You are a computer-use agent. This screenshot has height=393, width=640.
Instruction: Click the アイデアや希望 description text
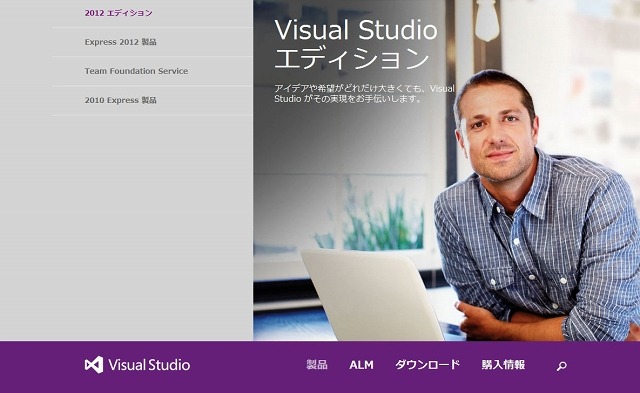[x=364, y=93]
